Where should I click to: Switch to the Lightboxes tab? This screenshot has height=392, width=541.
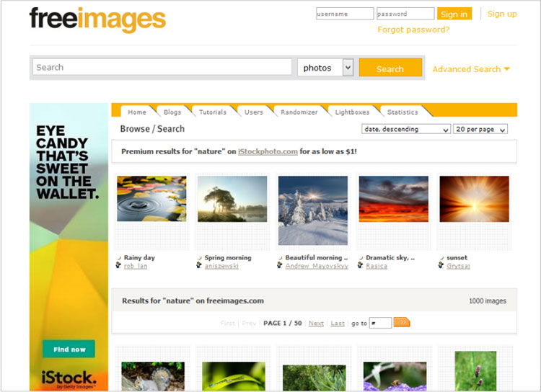[352, 112]
